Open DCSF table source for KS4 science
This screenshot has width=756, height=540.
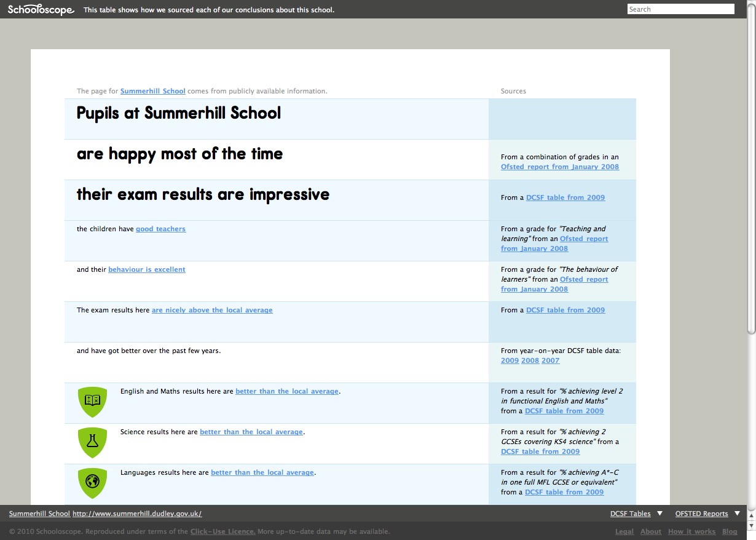pyautogui.click(x=540, y=451)
